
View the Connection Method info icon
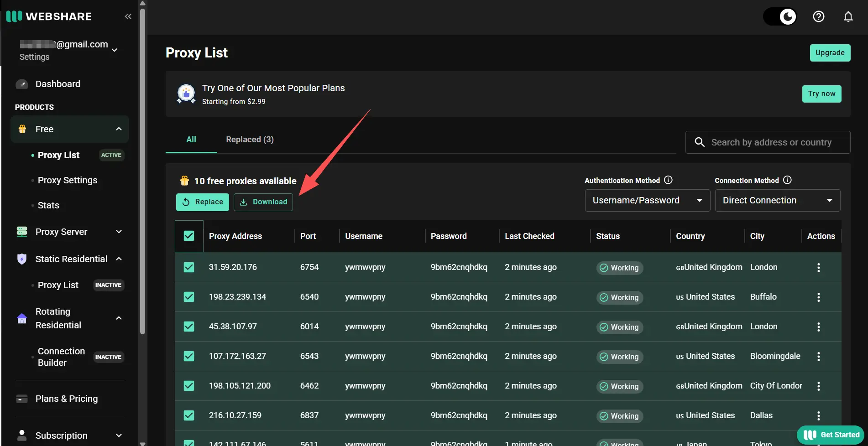(787, 180)
